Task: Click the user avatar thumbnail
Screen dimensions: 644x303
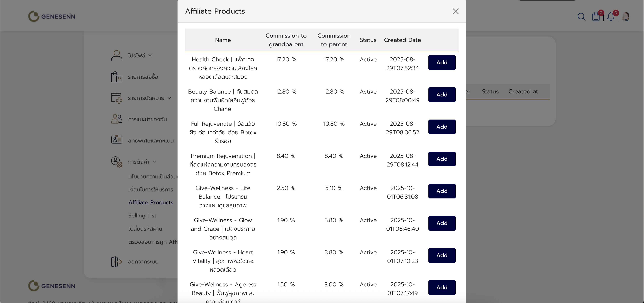Action: coord(626,17)
